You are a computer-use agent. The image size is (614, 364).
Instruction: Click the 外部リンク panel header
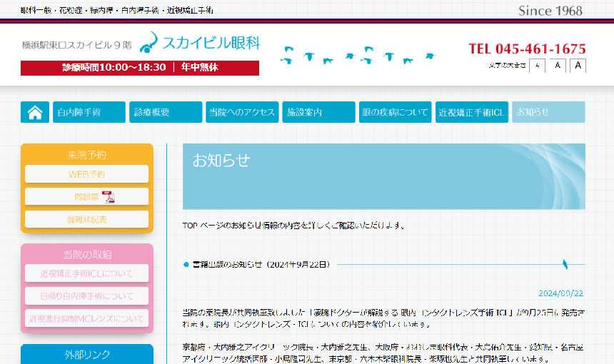(x=87, y=354)
